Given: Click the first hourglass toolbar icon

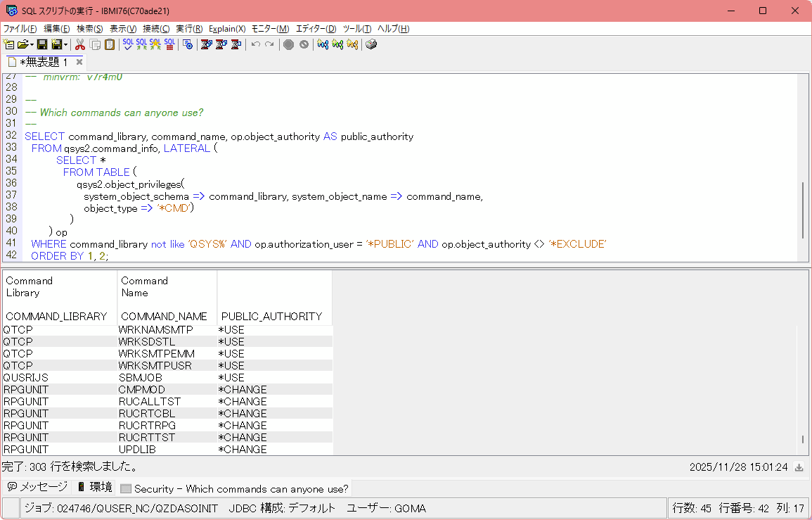Looking at the screenshot, I should point(207,44).
